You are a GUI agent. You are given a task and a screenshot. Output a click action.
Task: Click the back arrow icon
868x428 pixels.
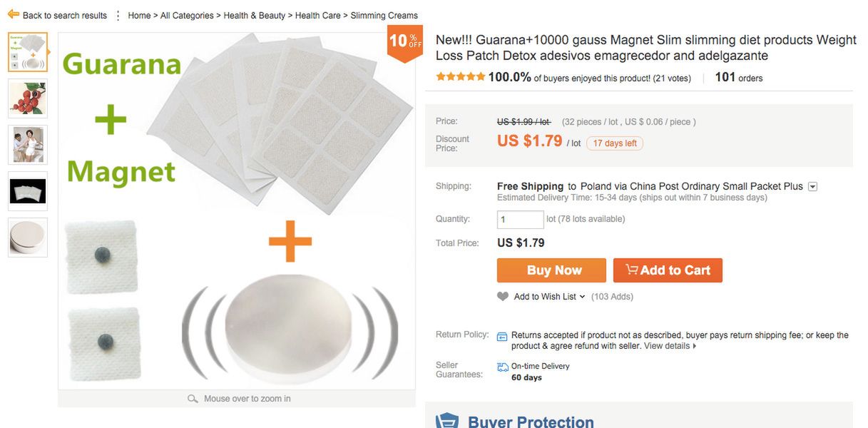13,14
